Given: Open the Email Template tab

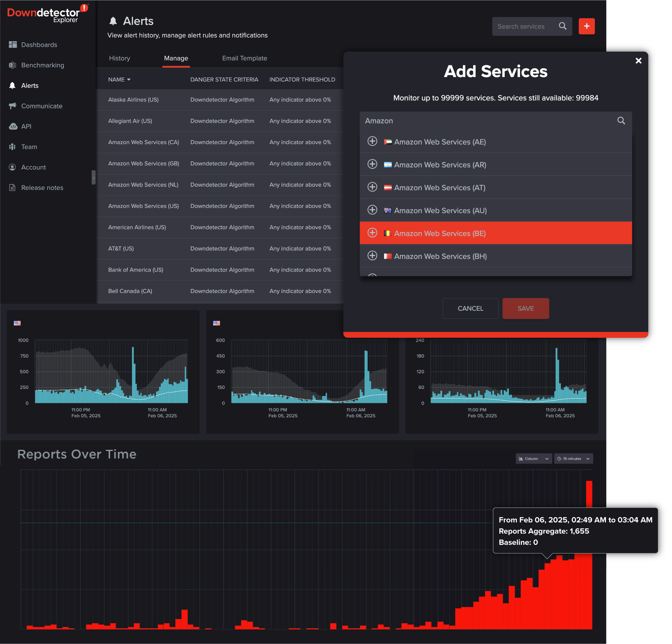Looking at the screenshot, I should (x=244, y=58).
